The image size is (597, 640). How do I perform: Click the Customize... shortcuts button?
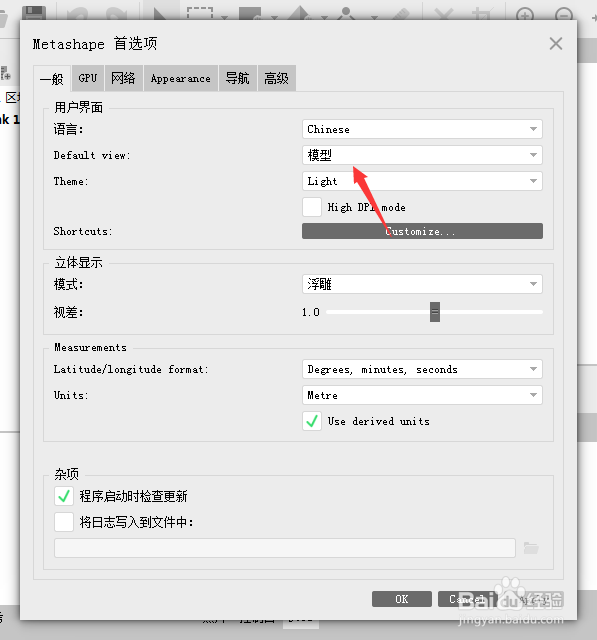pyautogui.click(x=422, y=231)
